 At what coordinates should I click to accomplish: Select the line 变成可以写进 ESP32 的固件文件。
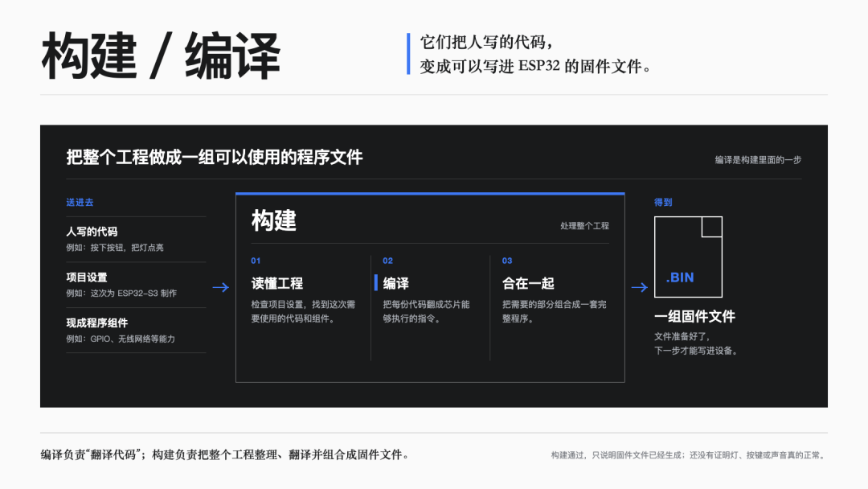click(536, 67)
